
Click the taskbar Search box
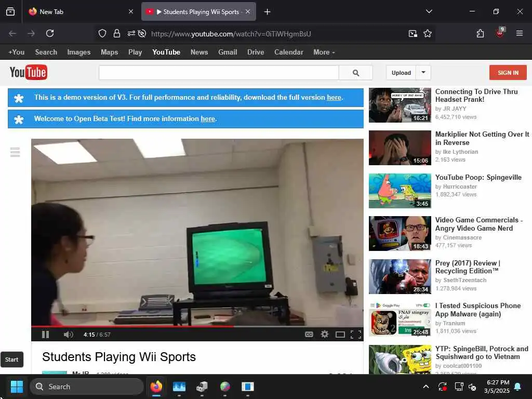[x=87, y=387]
